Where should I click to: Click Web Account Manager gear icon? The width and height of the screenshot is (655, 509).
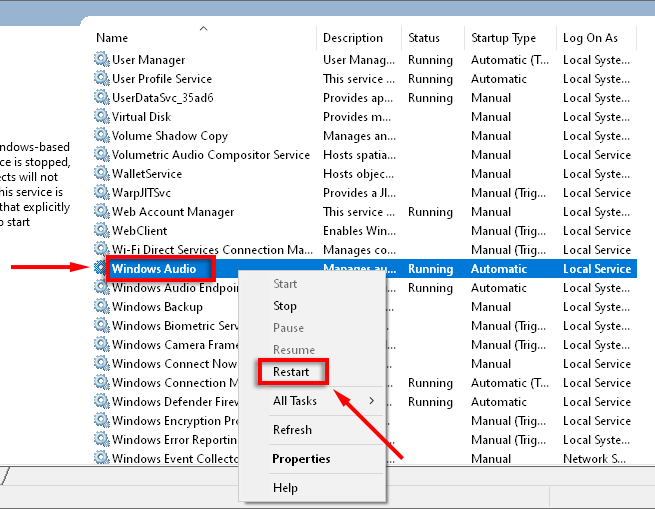[x=102, y=211]
